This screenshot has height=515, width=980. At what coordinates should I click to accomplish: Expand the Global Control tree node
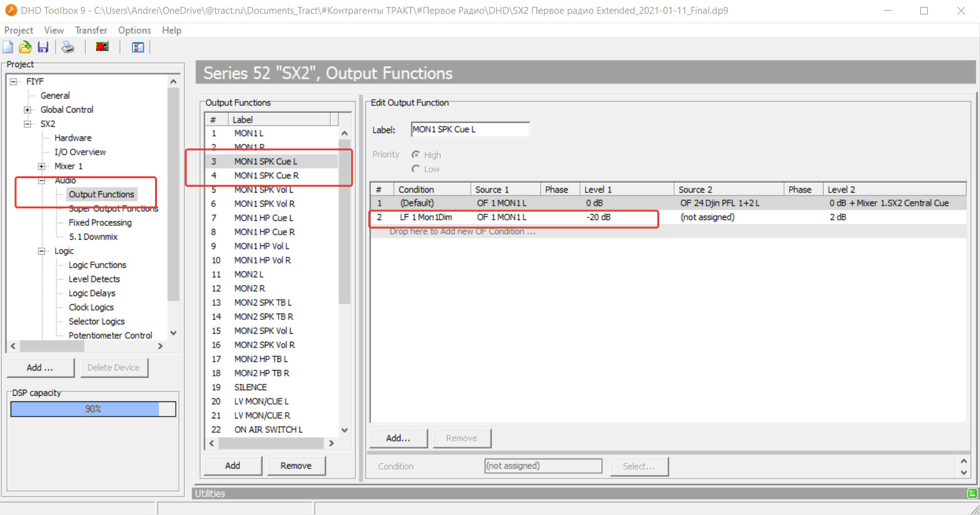pos(27,110)
